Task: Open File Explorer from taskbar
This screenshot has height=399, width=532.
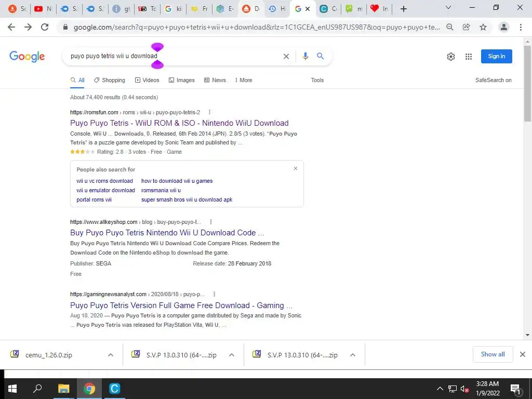Action: point(63,389)
